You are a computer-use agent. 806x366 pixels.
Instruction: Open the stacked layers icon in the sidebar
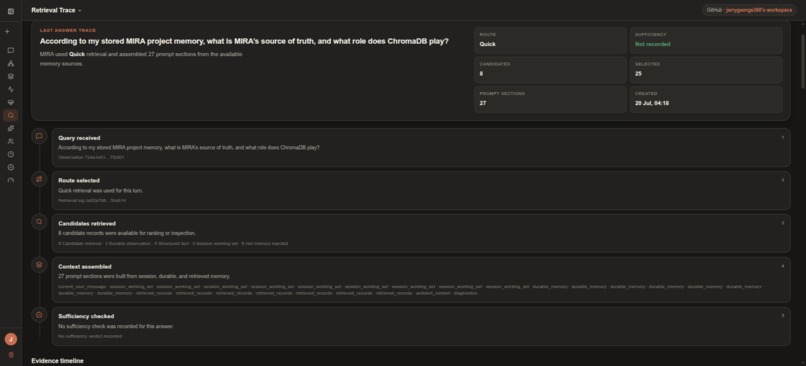point(11,76)
